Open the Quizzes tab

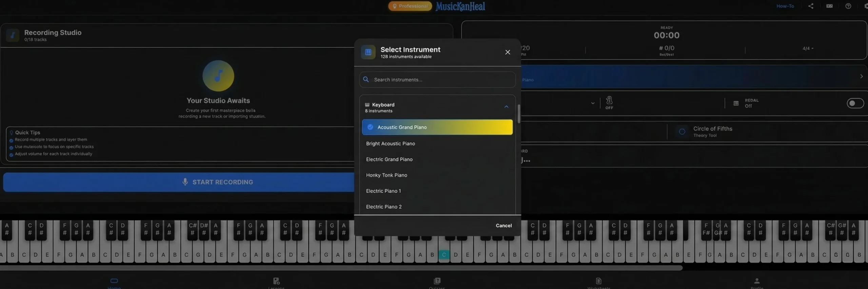(x=437, y=283)
